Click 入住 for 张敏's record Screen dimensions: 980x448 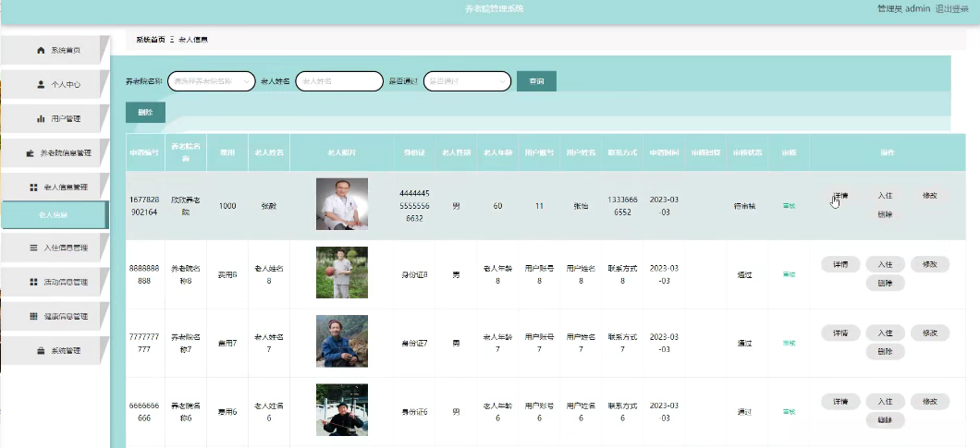click(885, 196)
